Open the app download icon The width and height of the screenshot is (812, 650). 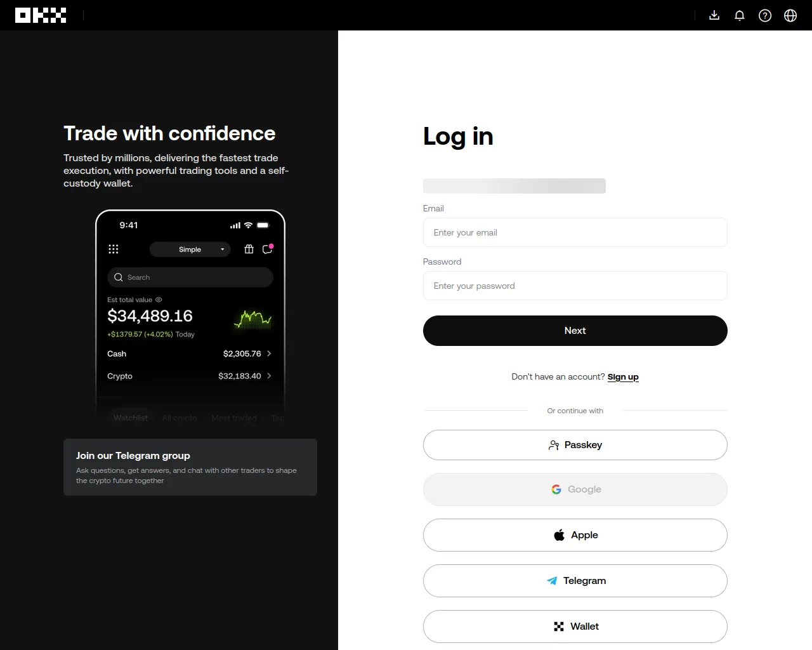(x=714, y=15)
